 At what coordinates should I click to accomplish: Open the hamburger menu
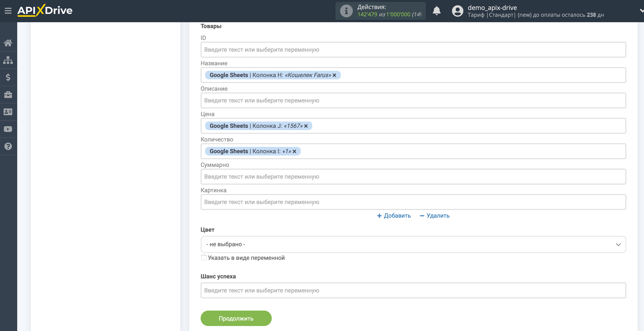[8, 11]
